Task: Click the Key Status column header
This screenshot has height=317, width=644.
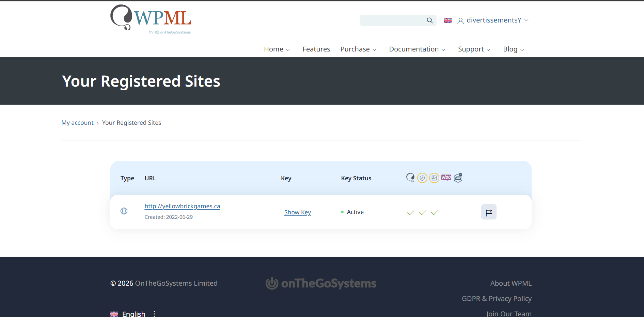Action: click(x=356, y=178)
